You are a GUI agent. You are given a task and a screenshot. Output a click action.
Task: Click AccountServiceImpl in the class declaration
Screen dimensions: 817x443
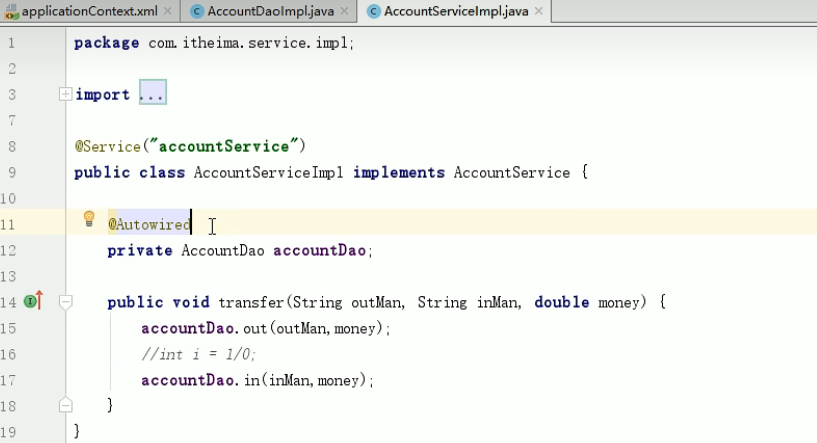click(x=268, y=173)
